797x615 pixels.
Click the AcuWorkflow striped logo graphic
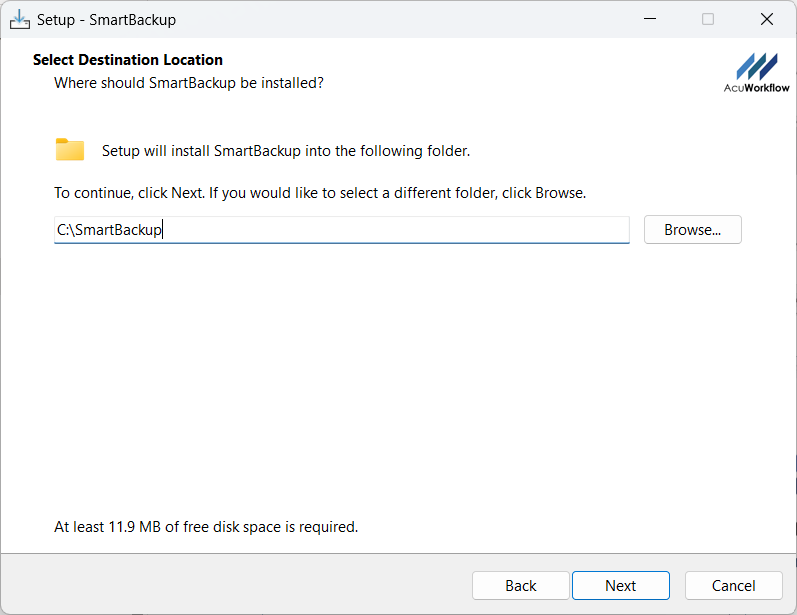tap(756, 66)
